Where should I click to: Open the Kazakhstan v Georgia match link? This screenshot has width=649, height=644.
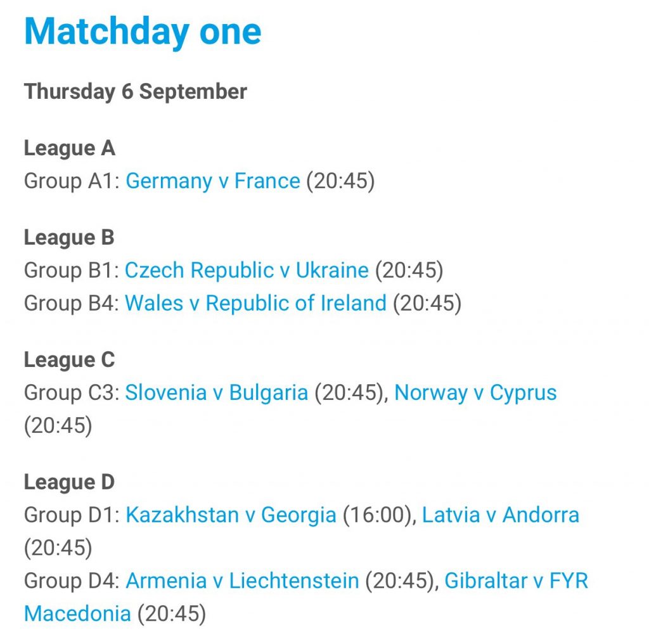(x=231, y=515)
